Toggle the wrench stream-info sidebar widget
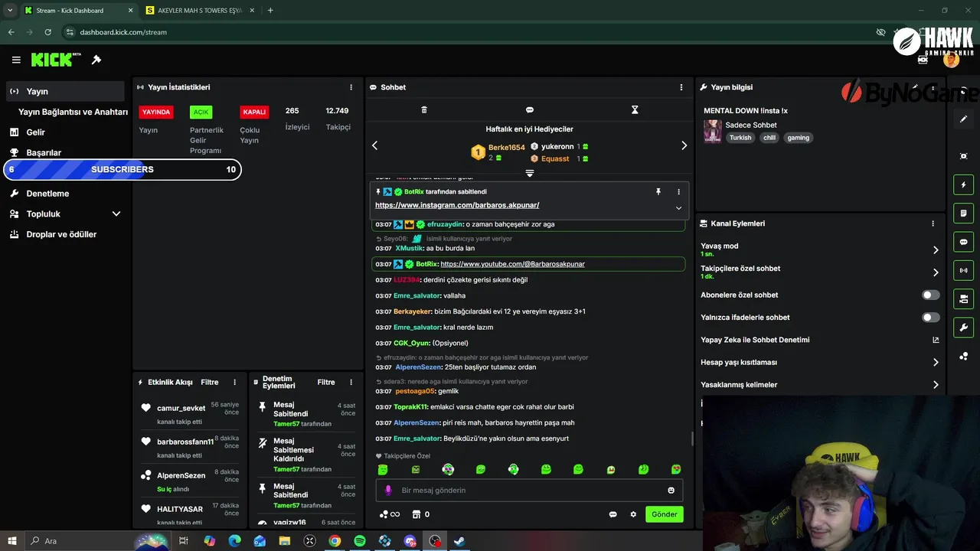The height and width of the screenshot is (551, 980). pos(964,328)
